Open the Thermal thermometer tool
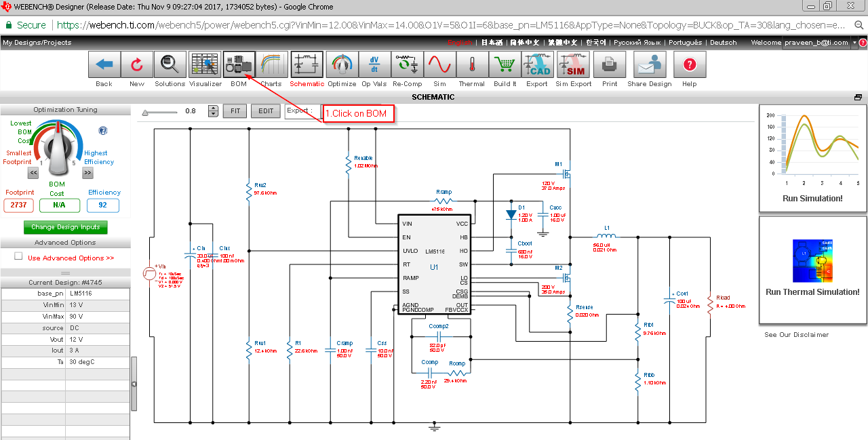This screenshot has width=868, height=440. pos(471,65)
